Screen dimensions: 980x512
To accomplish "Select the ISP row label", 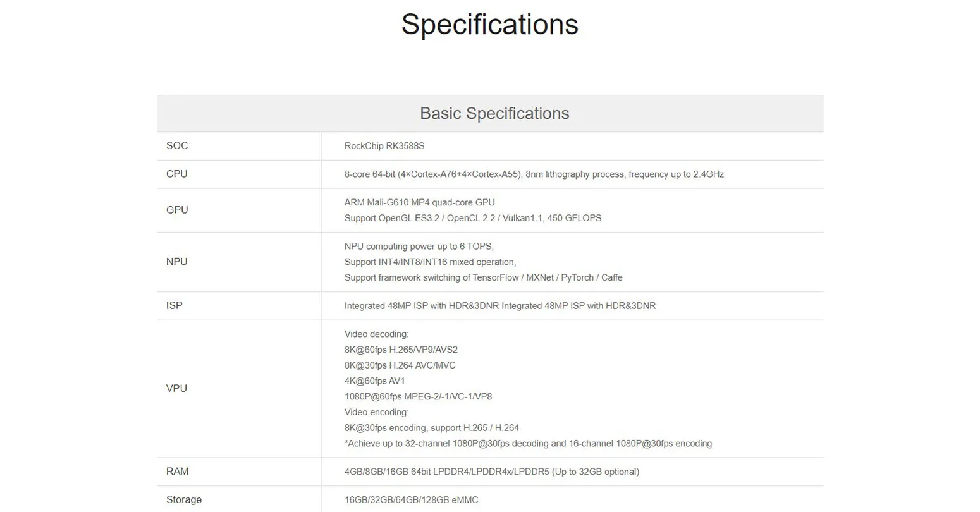I will 175,306.
